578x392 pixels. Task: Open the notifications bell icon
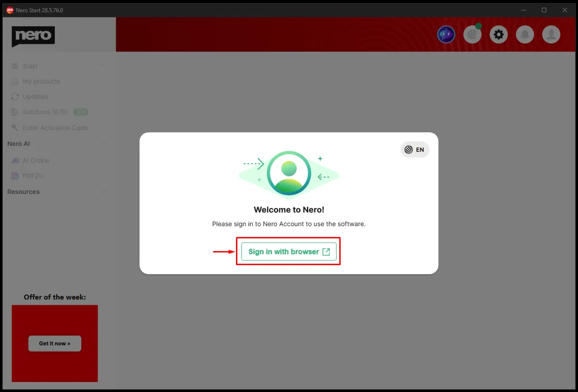525,34
